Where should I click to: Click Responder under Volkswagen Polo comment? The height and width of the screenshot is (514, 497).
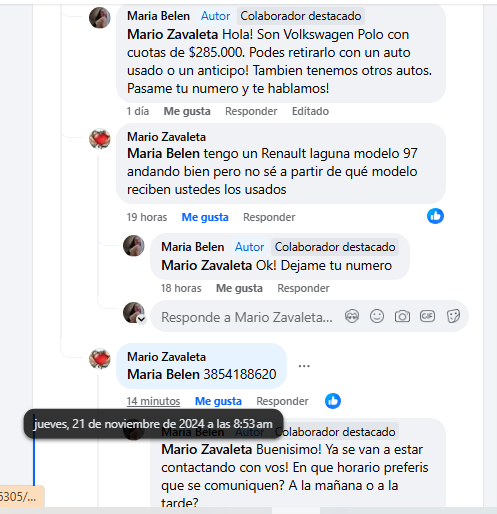tap(251, 111)
